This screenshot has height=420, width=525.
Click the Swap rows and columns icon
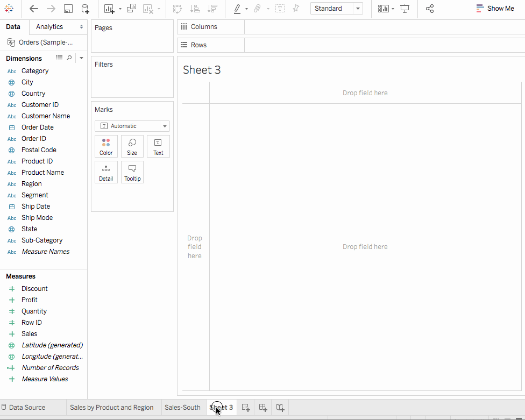coord(178,9)
